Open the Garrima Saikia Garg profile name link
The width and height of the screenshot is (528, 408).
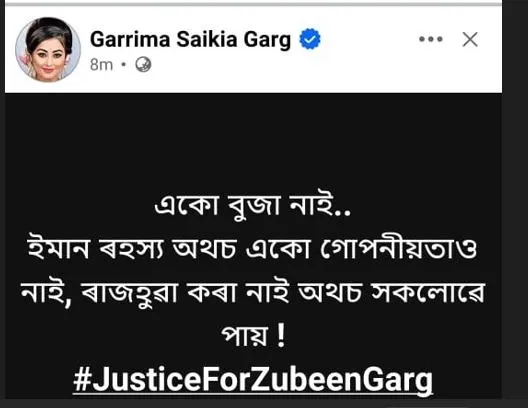point(190,40)
